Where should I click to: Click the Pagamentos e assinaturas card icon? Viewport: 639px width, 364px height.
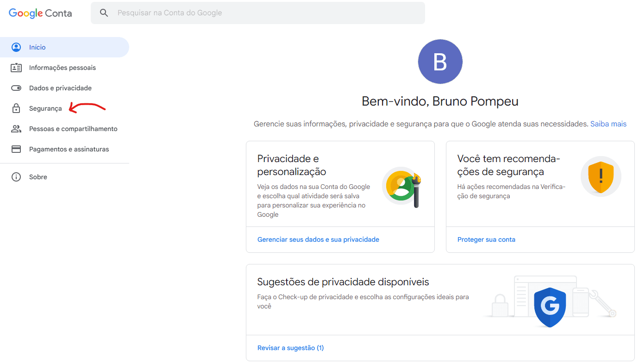(16, 149)
